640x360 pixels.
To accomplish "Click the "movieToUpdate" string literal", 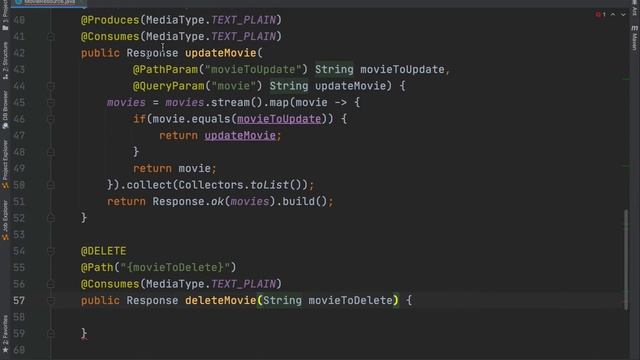I will tap(253, 69).
